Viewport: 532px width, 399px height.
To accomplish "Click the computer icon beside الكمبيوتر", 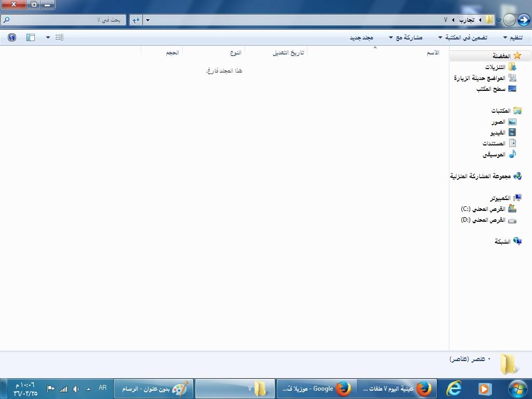I will point(517,197).
